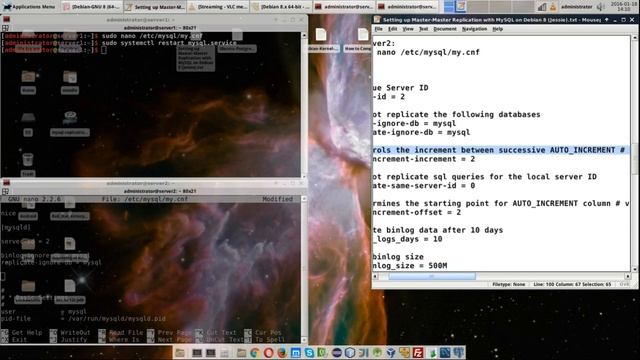Toggle OVR indicator in Mousepad status bar
The height and width of the screenshot is (360, 640).
point(624,284)
